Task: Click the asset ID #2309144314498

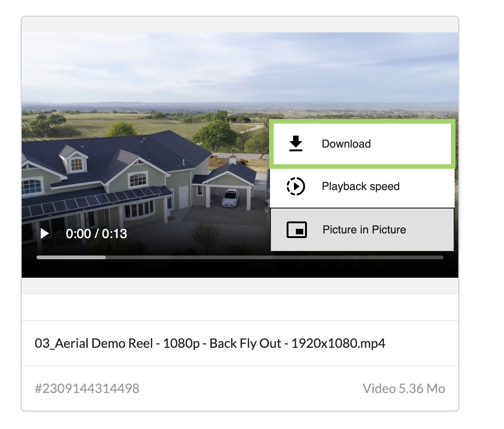Action: (87, 388)
